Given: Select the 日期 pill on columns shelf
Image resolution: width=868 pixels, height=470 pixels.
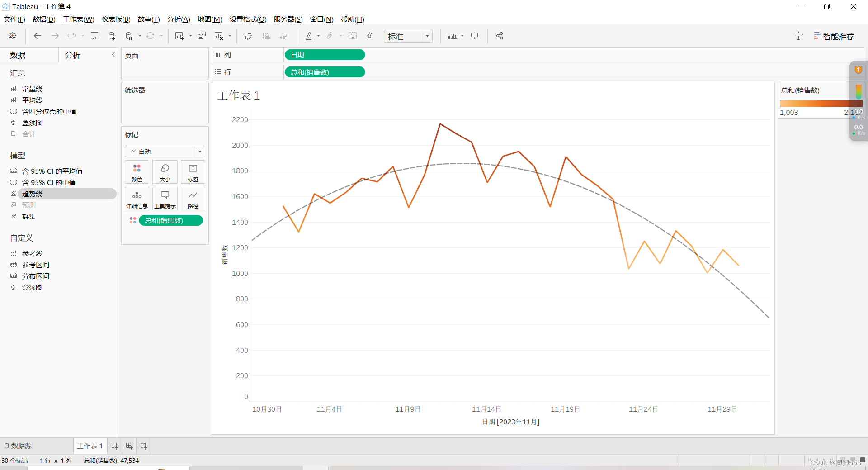Looking at the screenshot, I should click(x=325, y=55).
